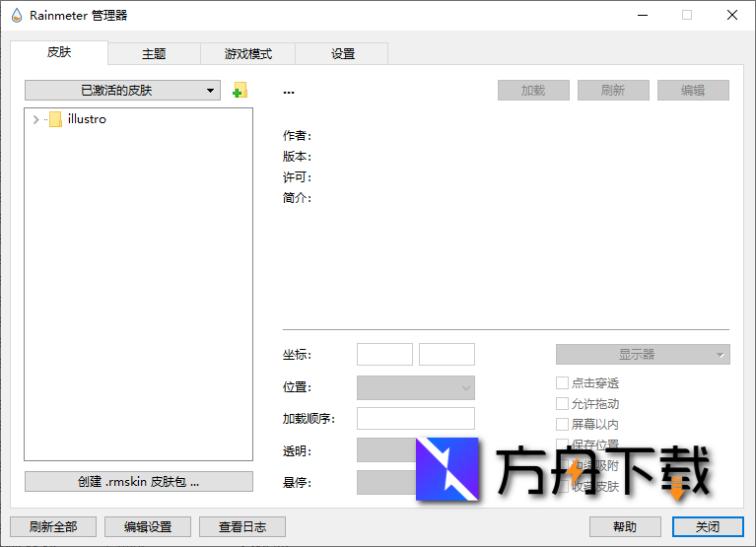Screen dimensions: 756x547
Task: Open the 显示器 dropdown
Action: pyautogui.click(x=643, y=355)
